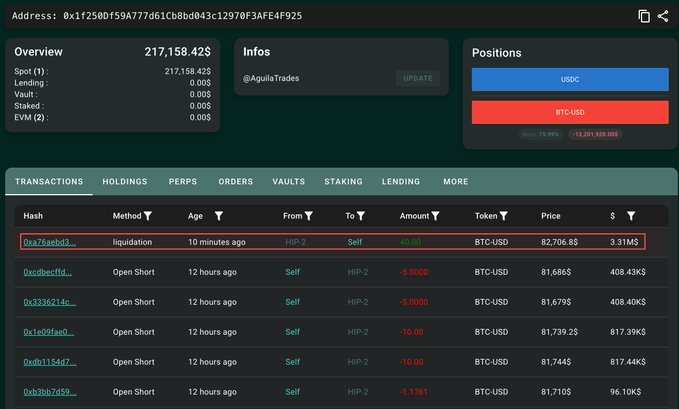Click Self in the 0x3336214c row
The image size is (679, 409).
pos(292,302)
